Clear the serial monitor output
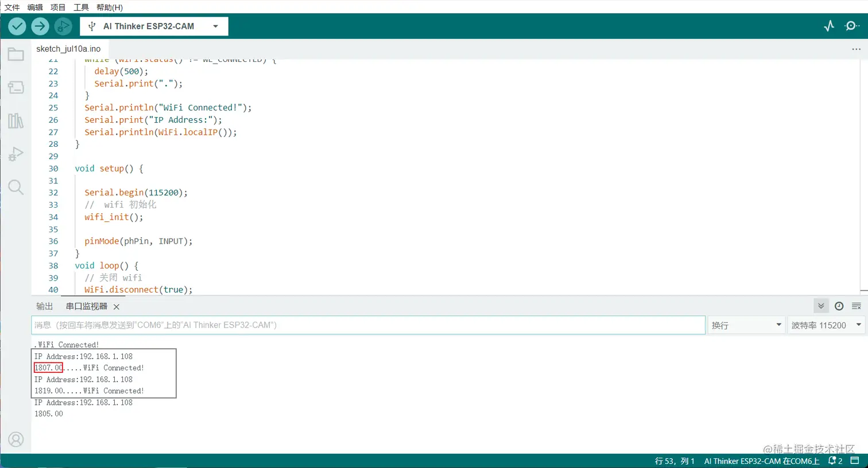This screenshot has height=468, width=868. tap(857, 306)
